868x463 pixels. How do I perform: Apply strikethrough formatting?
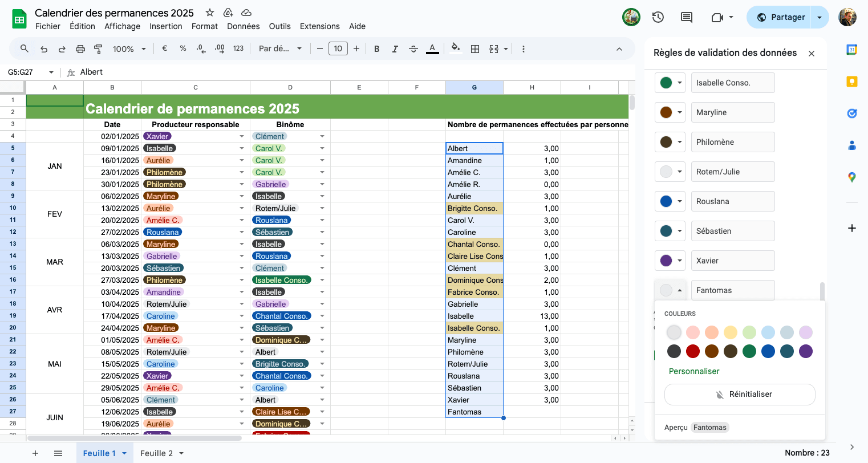pos(413,49)
